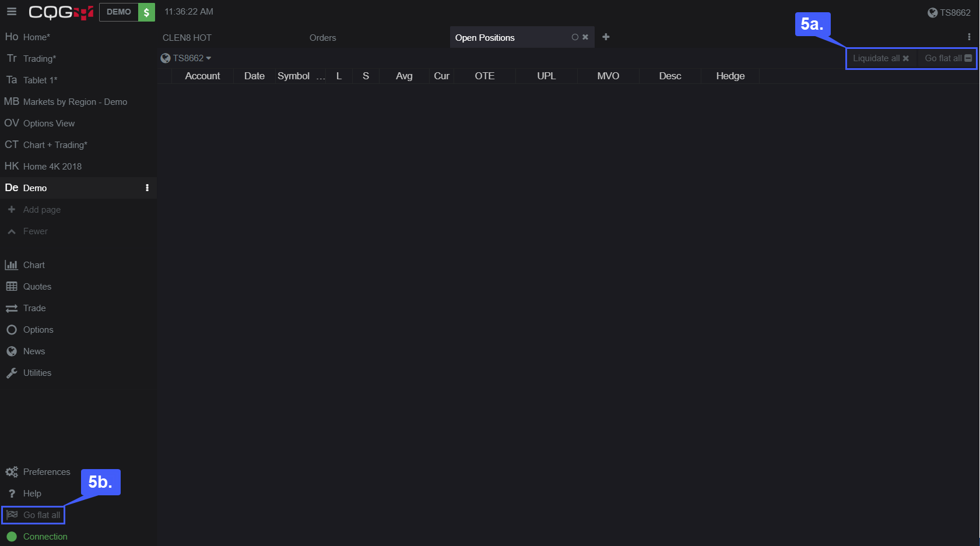Sort by the Date column header

[255, 76]
